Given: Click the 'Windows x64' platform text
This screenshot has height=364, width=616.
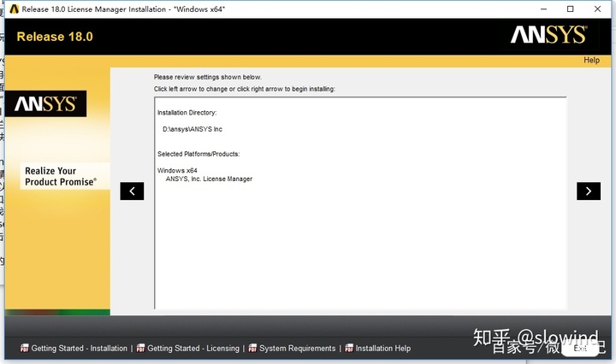Looking at the screenshot, I should (x=177, y=170).
